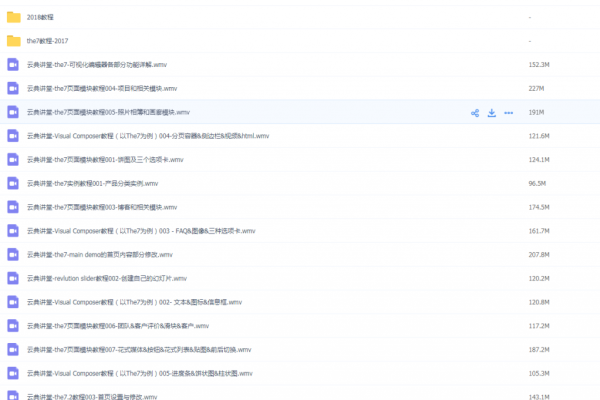Select the7页面模块教程005-照片相簿和画廊模块.wmv file name
The width and height of the screenshot is (600, 400).
[108, 112]
